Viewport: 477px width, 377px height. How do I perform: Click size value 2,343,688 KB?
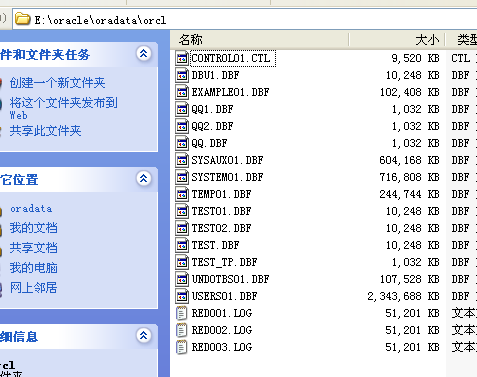point(403,296)
